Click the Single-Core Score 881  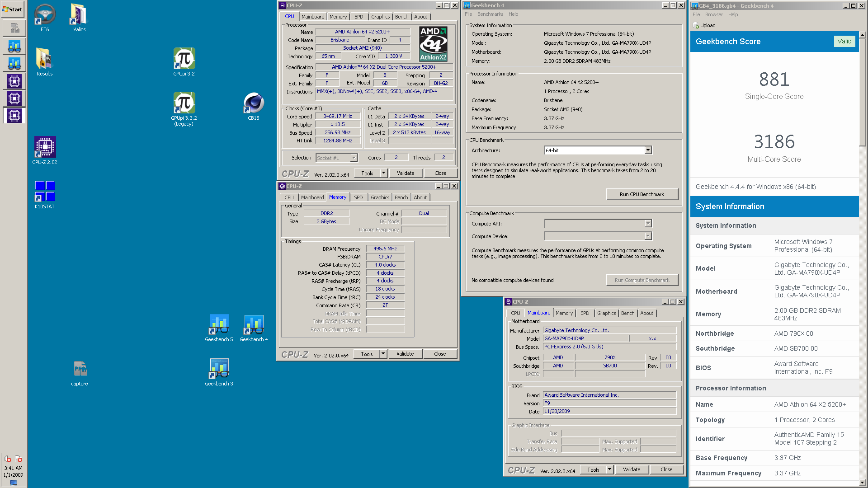[774, 80]
